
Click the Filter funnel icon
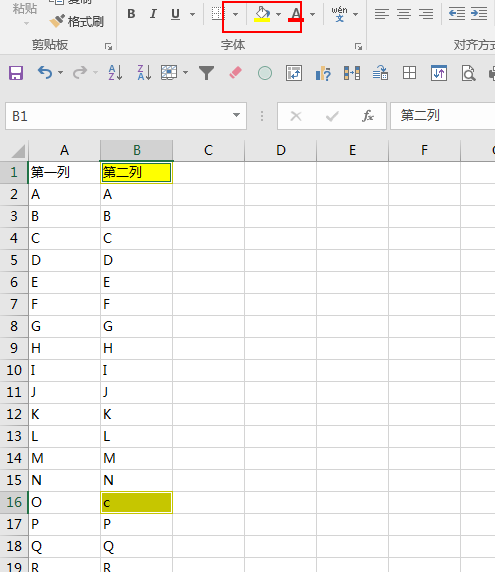[x=206, y=73]
